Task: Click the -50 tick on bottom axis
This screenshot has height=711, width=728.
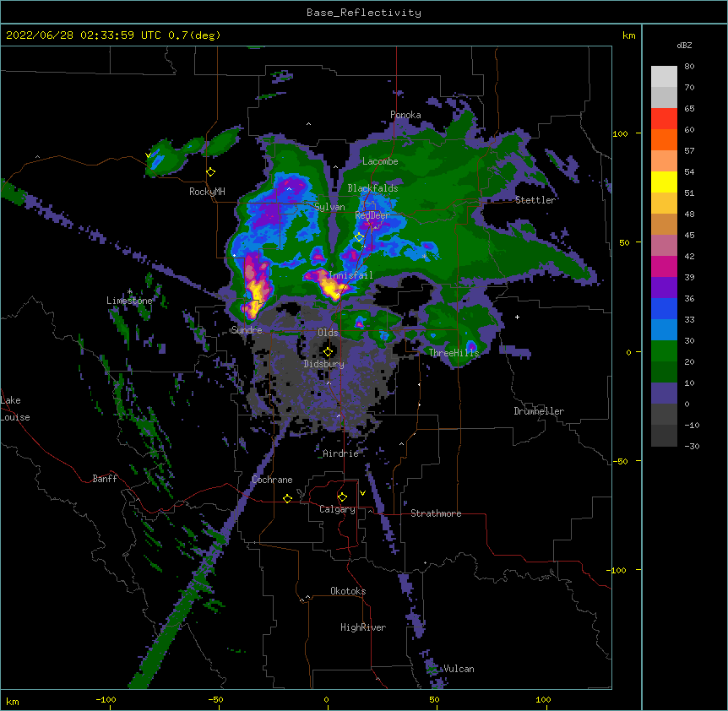Action: pyautogui.click(x=215, y=699)
